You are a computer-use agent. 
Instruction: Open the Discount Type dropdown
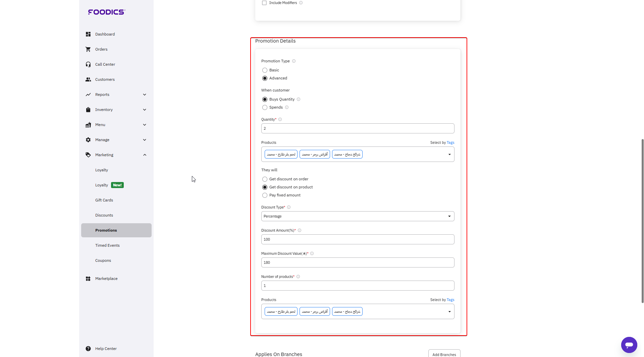(x=358, y=216)
